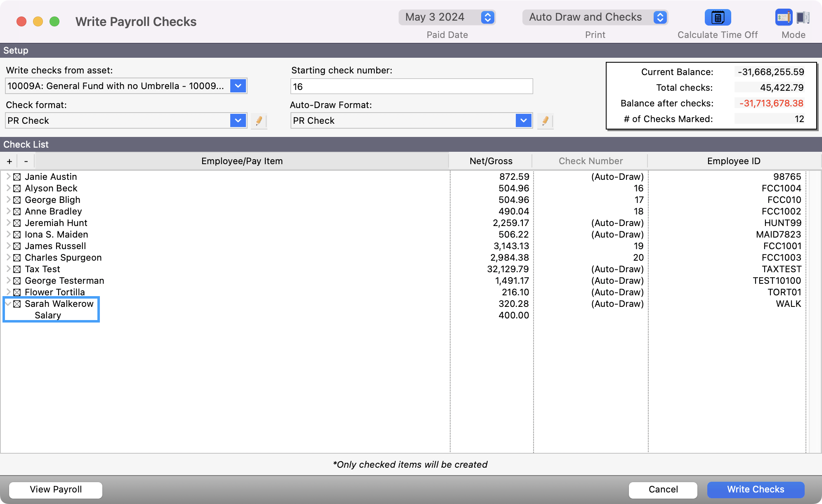
Task: Click the Paid Date stepper arrows
Action: point(487,17)
